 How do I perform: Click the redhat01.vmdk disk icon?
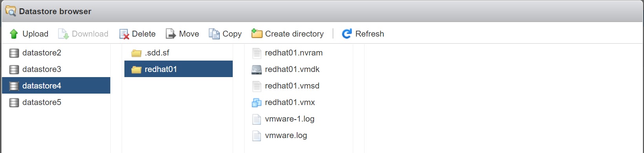point(257,70)
